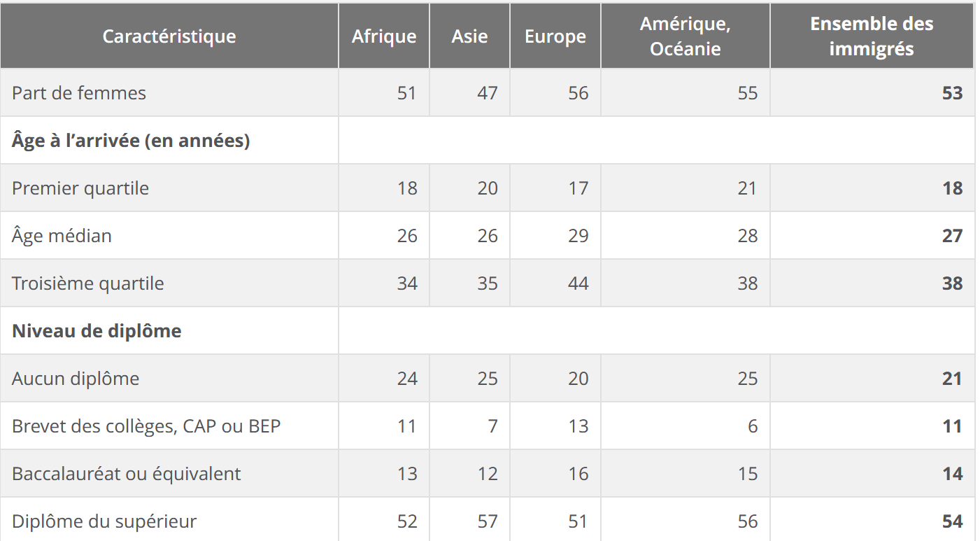
Task: Click the Diplôme du supérieur row label
Action: click(x=104, y=521)
